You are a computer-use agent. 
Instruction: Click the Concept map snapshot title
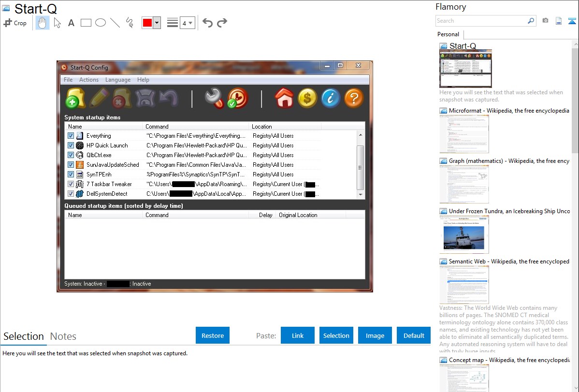(509, 360)
